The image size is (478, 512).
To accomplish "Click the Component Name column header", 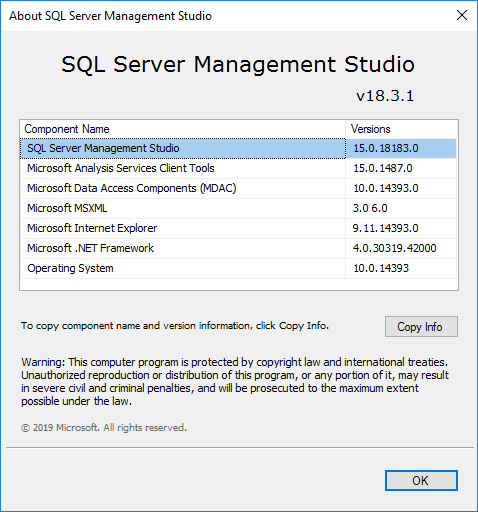I will 183,129.
